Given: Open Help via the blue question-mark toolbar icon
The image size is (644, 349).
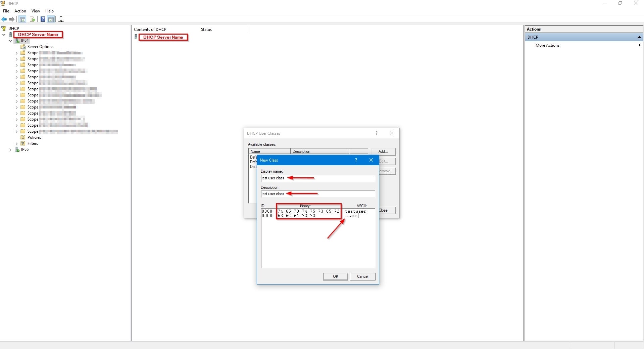Looking at the screenshot, I should pyautogui.click(x=43, y=19).
